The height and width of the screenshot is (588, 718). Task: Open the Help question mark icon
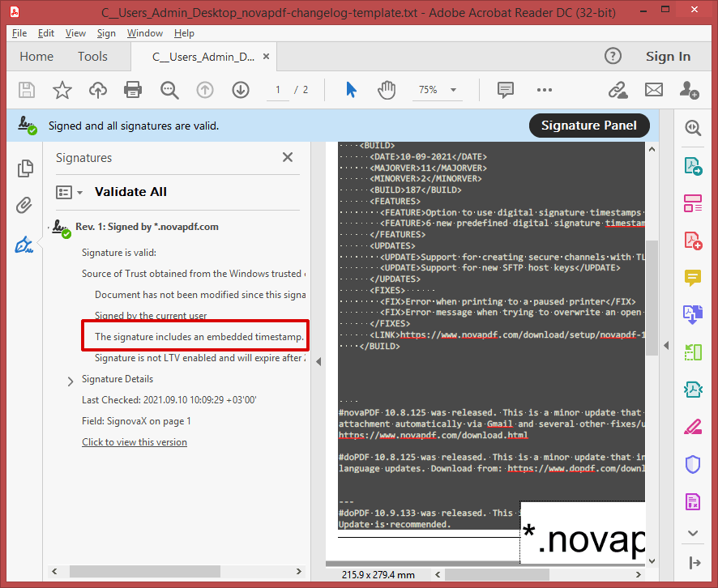[613, 56]
